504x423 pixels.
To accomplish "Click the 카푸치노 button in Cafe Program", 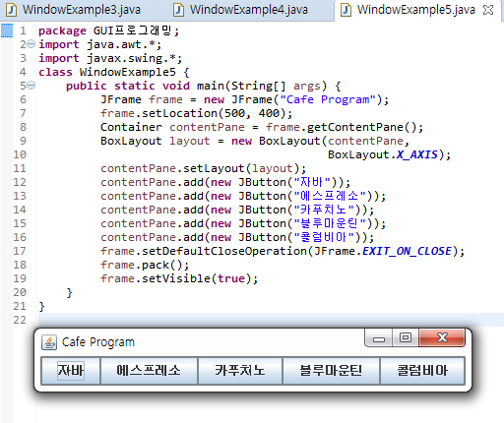I will pos(240,371).
